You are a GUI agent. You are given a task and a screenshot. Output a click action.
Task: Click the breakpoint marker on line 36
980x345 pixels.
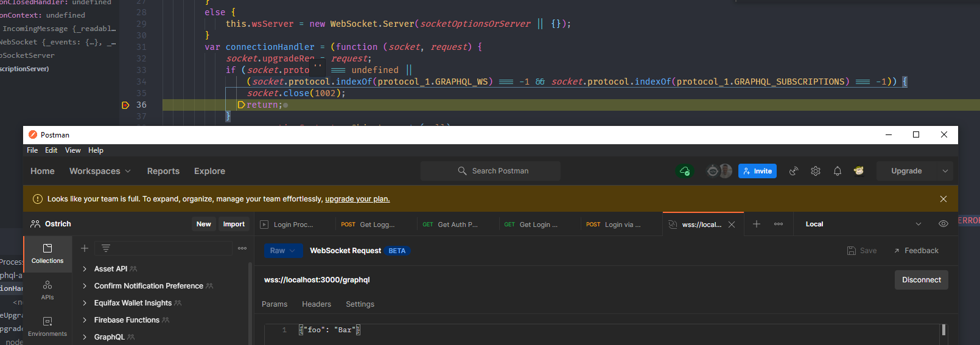(125, 105)
